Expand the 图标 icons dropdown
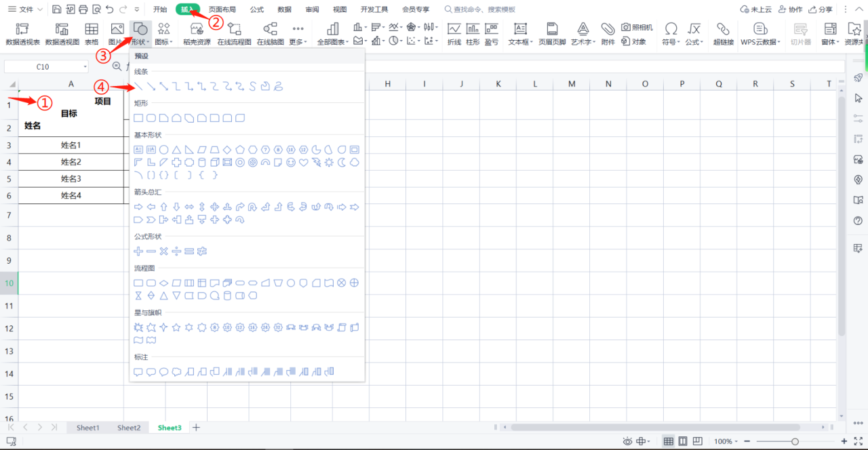This screenshot has height=450, width=868. click(164, 34)
